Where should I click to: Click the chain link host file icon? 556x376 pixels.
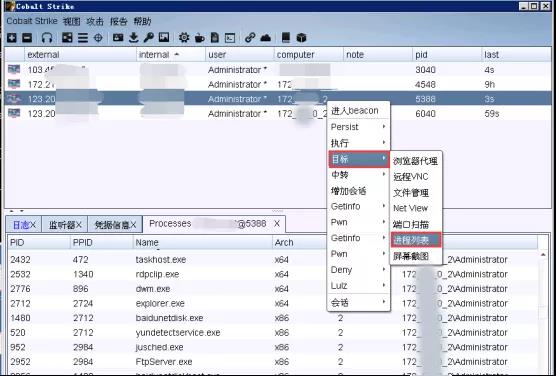[x=250, y=38]
